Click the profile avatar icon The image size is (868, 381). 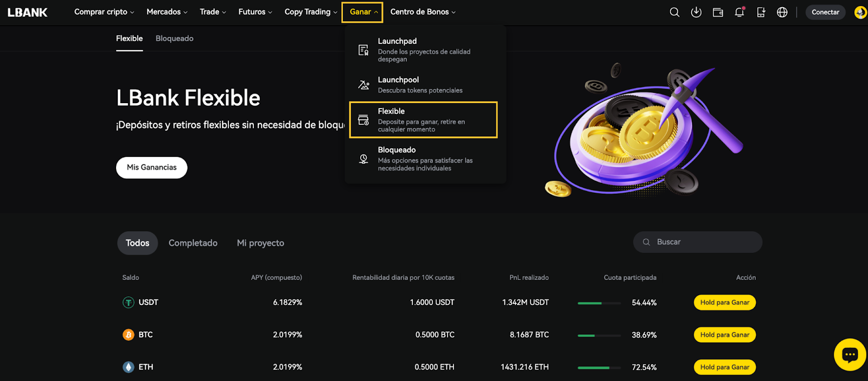coord(860,12)
